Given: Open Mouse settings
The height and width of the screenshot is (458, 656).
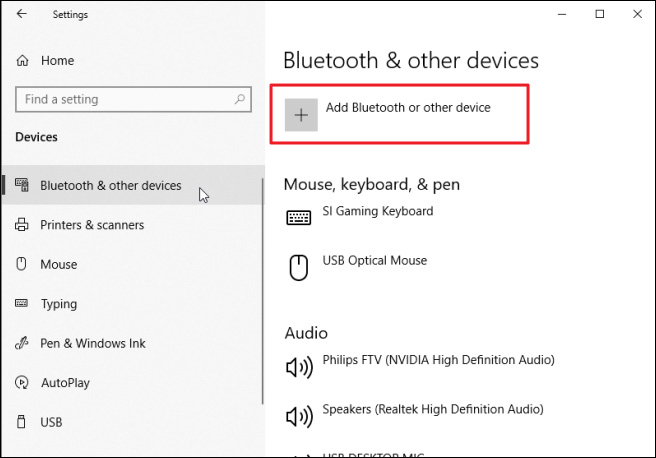Looking at the screenshot, I should (133, 264).
